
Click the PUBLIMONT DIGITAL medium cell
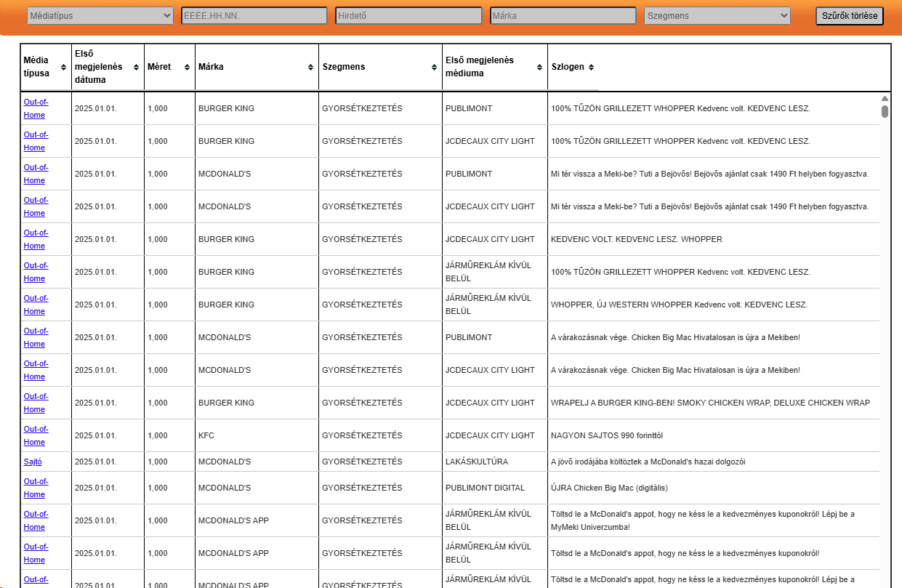[x=485, y=488]
